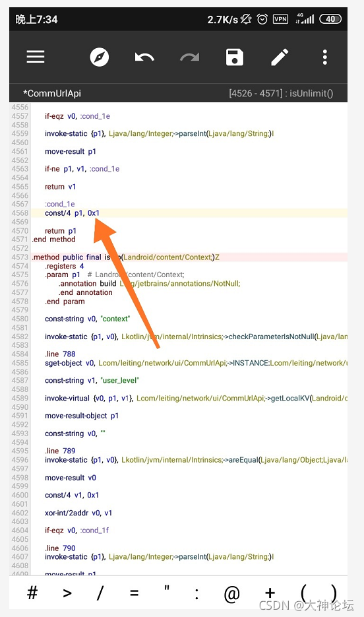Click '.line 790' directive
The image size is (364, 617).
tap(60, 548)
